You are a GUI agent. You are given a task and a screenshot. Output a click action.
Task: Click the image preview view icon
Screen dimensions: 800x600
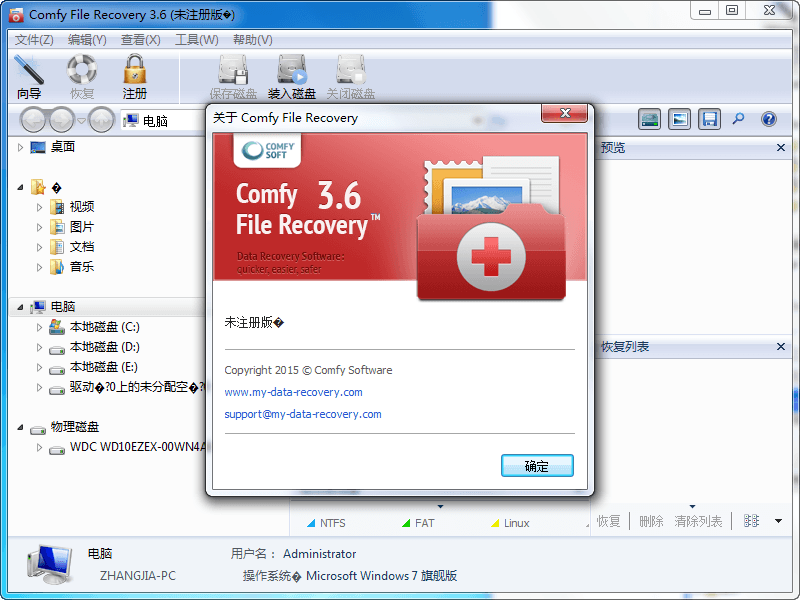680,119
